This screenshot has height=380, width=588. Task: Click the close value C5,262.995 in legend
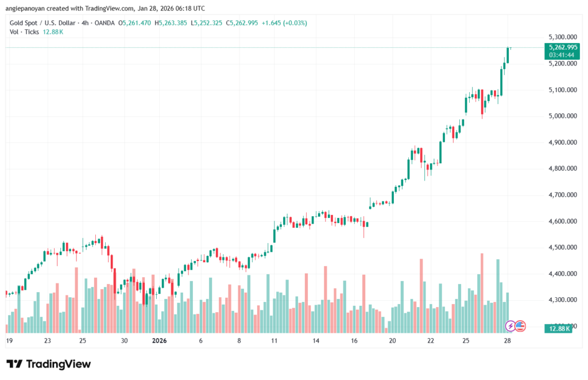241,23
